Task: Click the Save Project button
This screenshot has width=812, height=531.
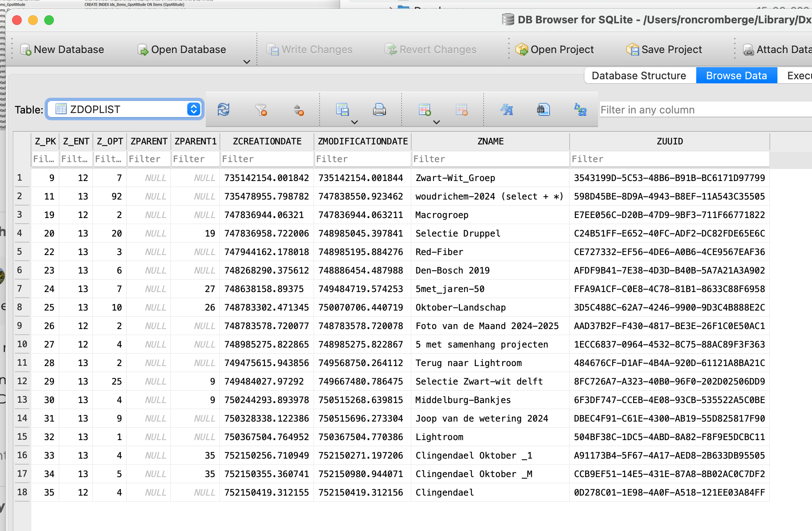Action: point(664,49)
